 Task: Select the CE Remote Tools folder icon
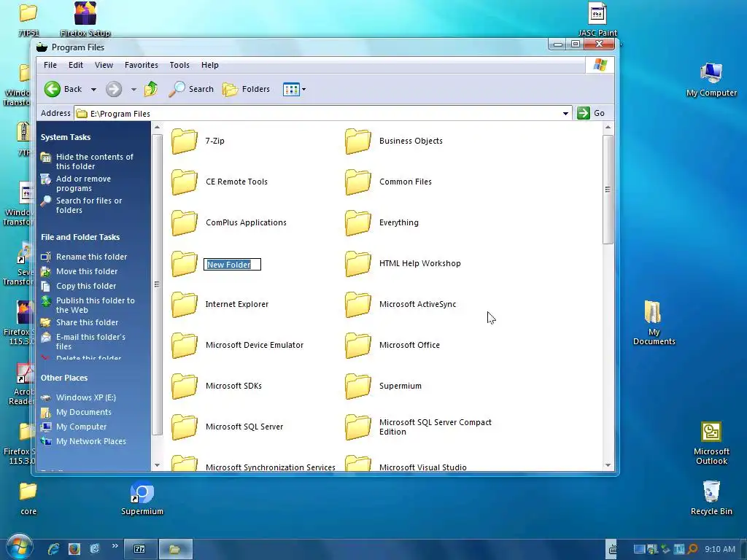[185, 182]
